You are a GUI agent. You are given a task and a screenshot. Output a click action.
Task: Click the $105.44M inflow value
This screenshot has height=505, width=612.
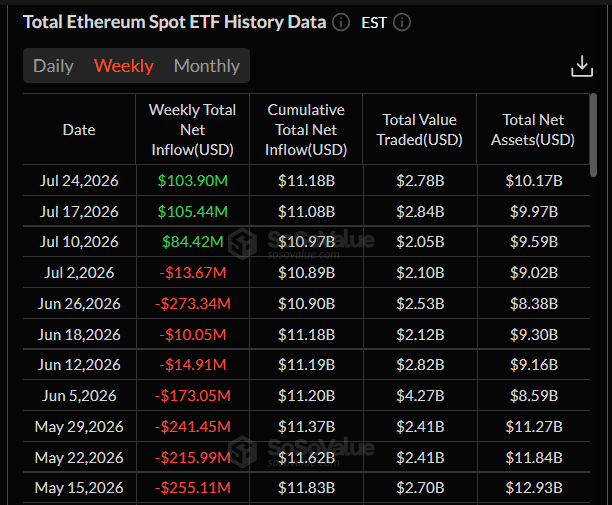click(192, 212)
